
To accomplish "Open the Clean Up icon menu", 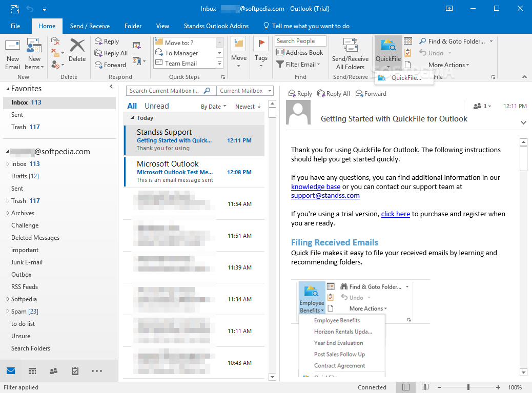I will tap(57, 53).
